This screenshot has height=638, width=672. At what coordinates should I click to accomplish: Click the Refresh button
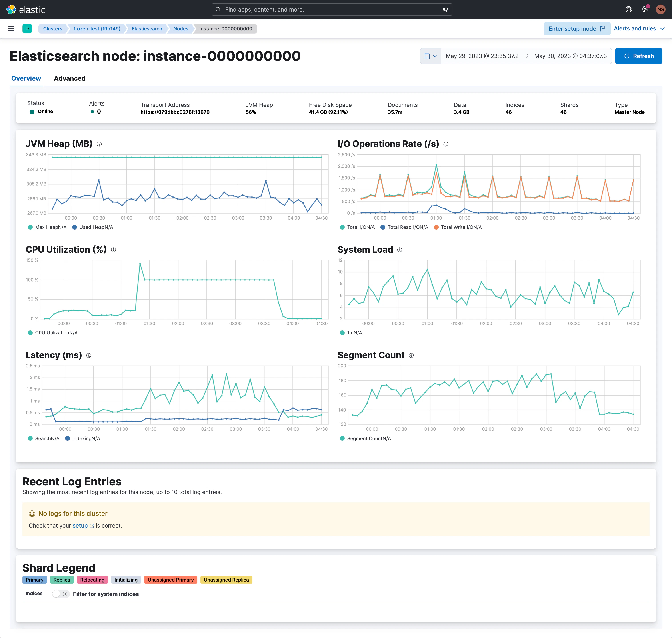(x=638, y=56)
